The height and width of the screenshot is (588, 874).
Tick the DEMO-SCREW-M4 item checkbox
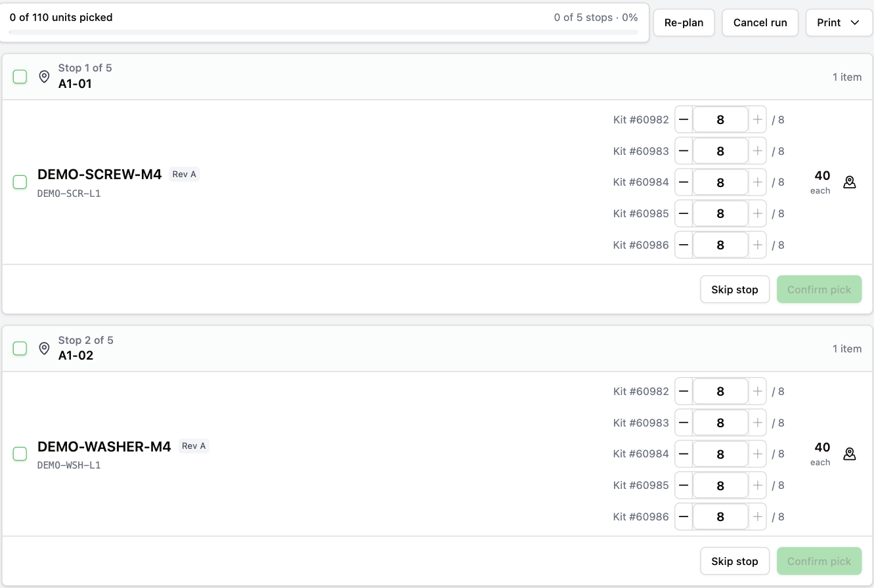[x=20, y=182]
